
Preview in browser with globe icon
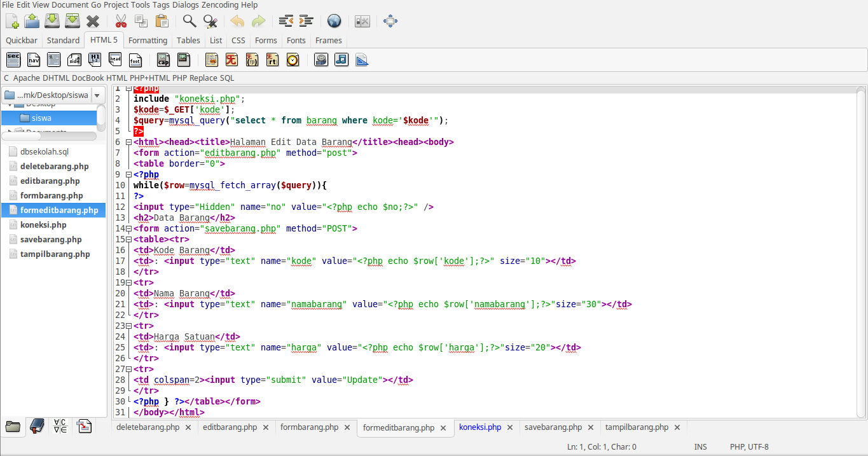pos(334,21)
